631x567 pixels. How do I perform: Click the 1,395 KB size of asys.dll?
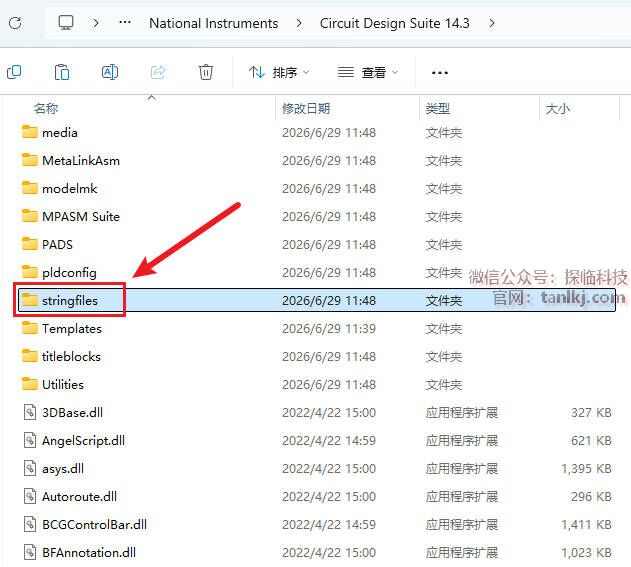tap(586, 468)
